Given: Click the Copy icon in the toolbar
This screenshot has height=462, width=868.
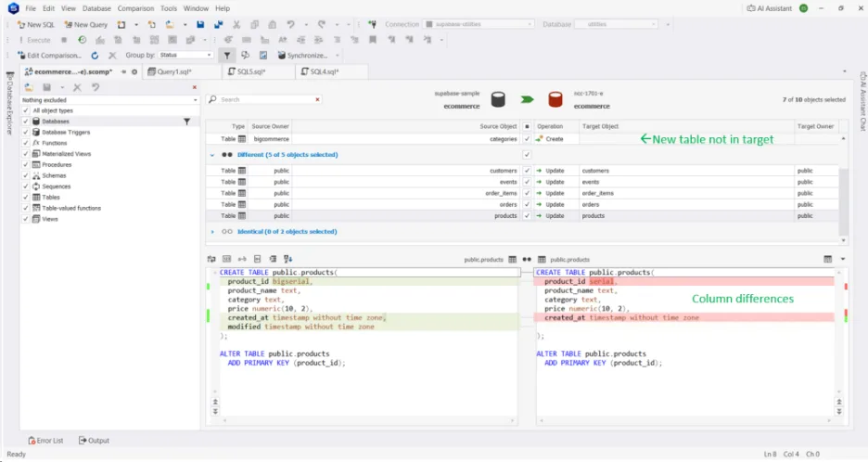Looking at the screenshot, I should 255,24.
